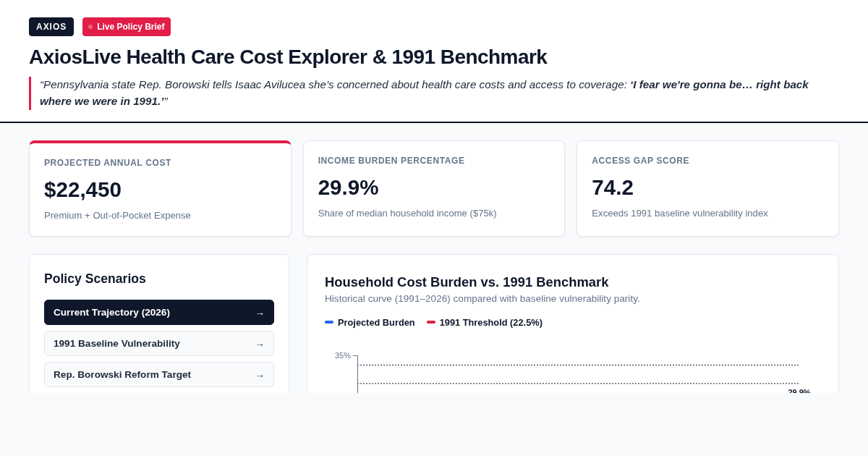Click the blue Projected Burden swatch
This screenshot has width=868, height=456.
pos(329,322)
